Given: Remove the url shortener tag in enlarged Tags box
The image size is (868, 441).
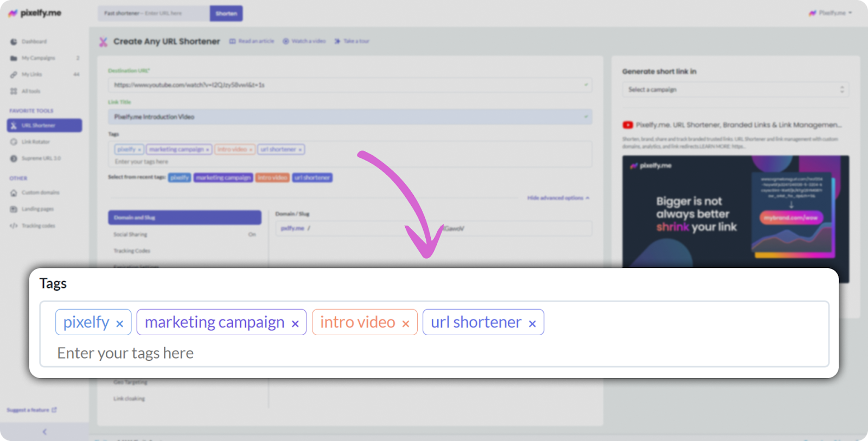Looking at the screenshot, I should click(532, 324).
